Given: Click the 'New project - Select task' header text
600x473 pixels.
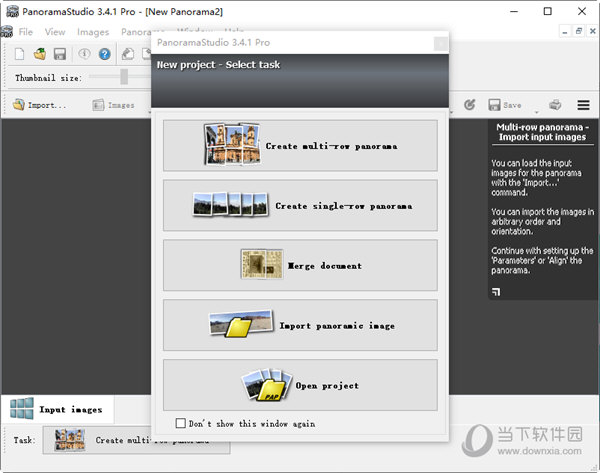Looking at the screenshot, I should pos(218,65).
